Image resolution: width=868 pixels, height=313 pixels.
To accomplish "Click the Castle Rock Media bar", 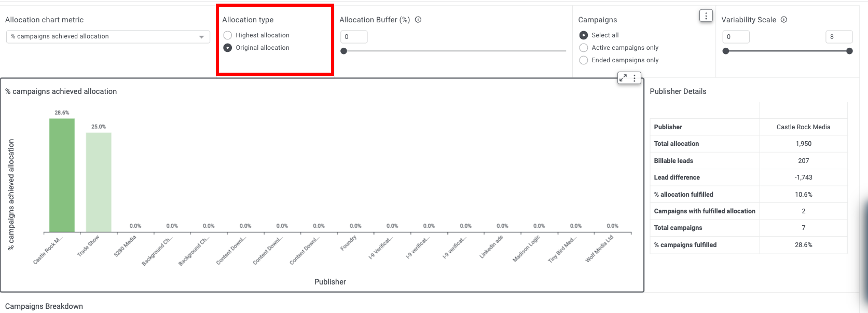I will pyautogui.click(x=62, y=175).
